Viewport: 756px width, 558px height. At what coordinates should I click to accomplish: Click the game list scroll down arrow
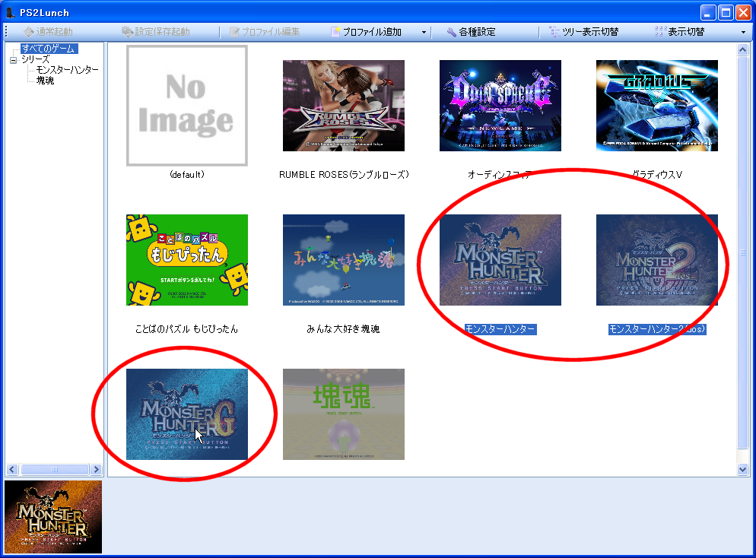tap(742, 469)
